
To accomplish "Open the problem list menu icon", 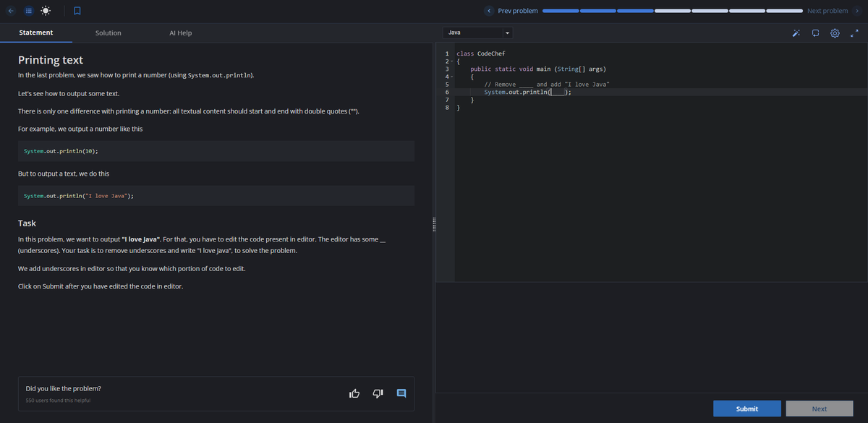I will click(28, 11).
